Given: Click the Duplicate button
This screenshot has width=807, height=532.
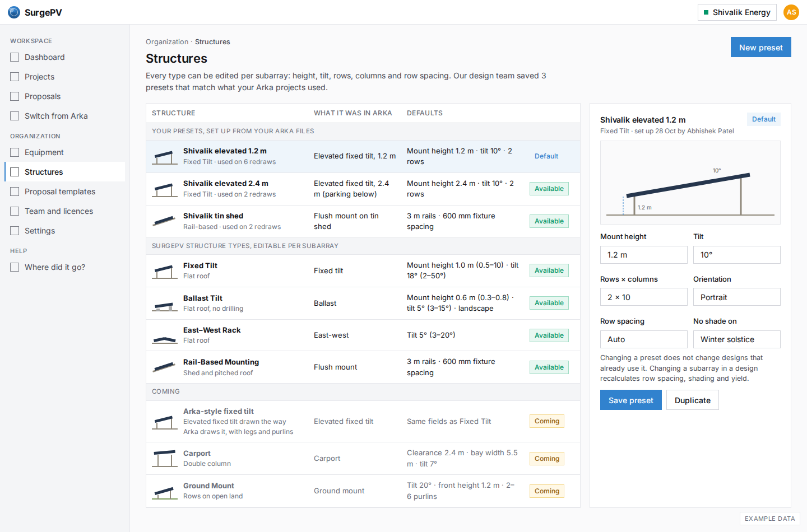Looking at the screenshot, I should (x=693, y=400).
